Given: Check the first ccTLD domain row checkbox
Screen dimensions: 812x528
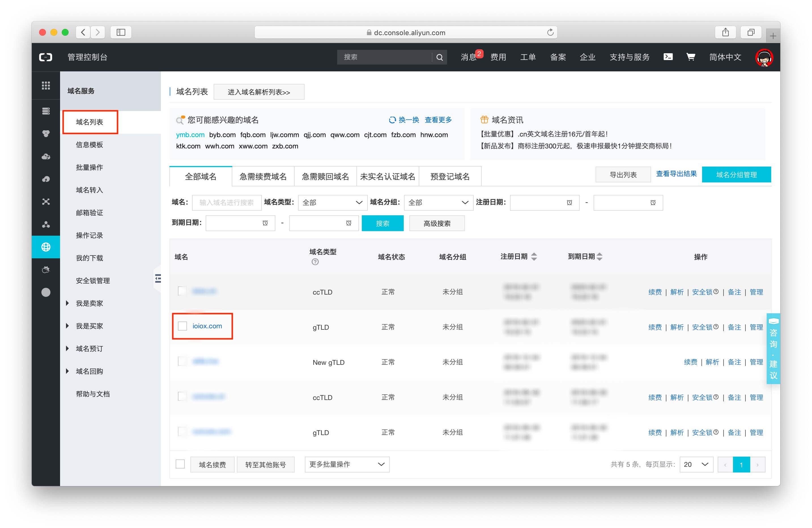Looking at the screenshot, I should (182, 291).
